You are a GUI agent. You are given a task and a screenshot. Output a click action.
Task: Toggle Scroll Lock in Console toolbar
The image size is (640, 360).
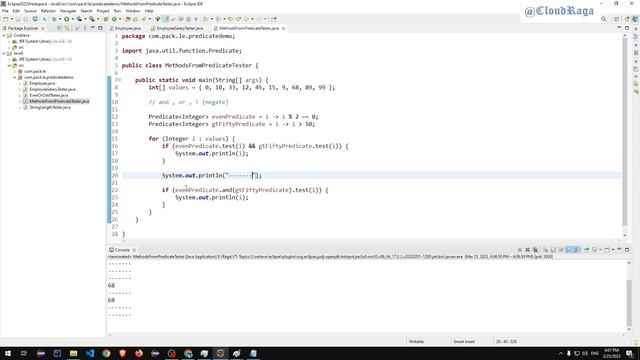click(553, 250)
